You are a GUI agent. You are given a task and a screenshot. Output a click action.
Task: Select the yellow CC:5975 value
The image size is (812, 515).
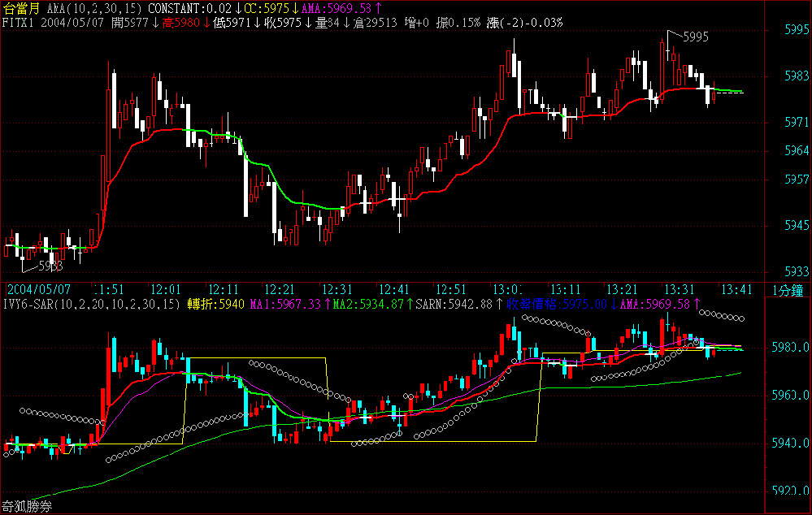point(266,8)
